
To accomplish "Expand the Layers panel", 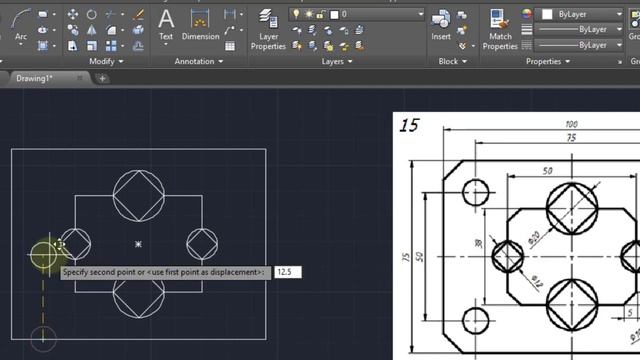I will [337, 61].
